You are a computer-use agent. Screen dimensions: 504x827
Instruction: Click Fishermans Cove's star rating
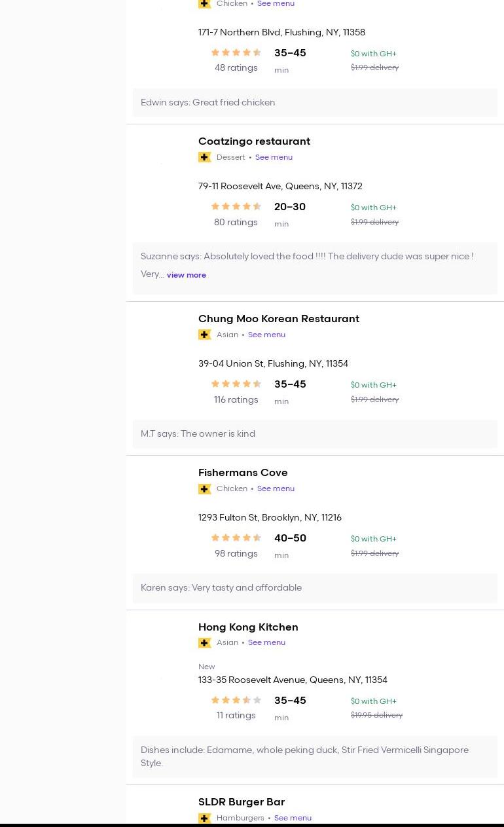(236, 538)
